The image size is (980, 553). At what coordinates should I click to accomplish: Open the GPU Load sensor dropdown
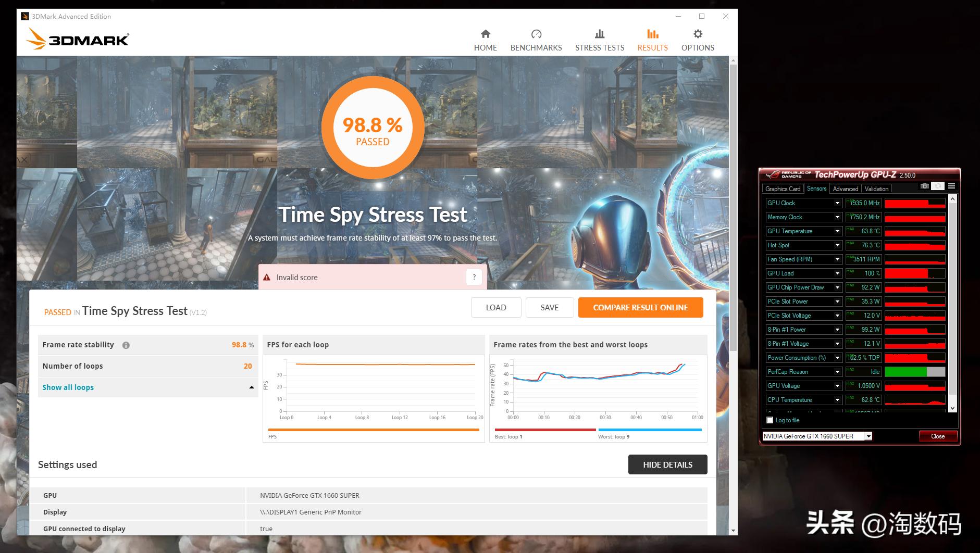tap(837, 273)
